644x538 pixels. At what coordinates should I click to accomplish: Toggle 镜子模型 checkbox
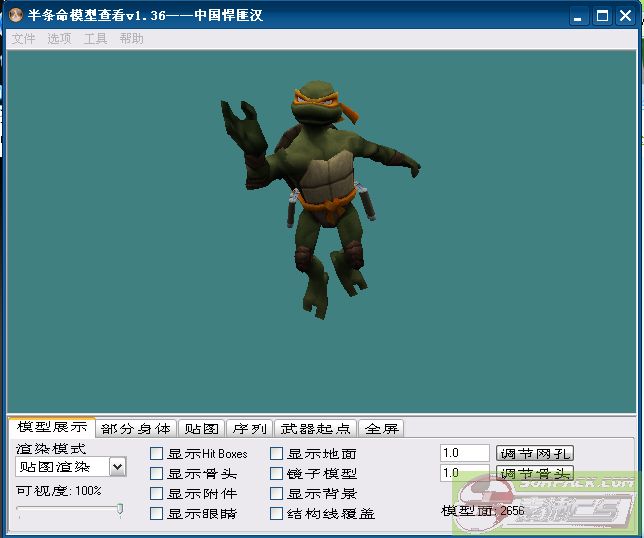pos(276,474)
